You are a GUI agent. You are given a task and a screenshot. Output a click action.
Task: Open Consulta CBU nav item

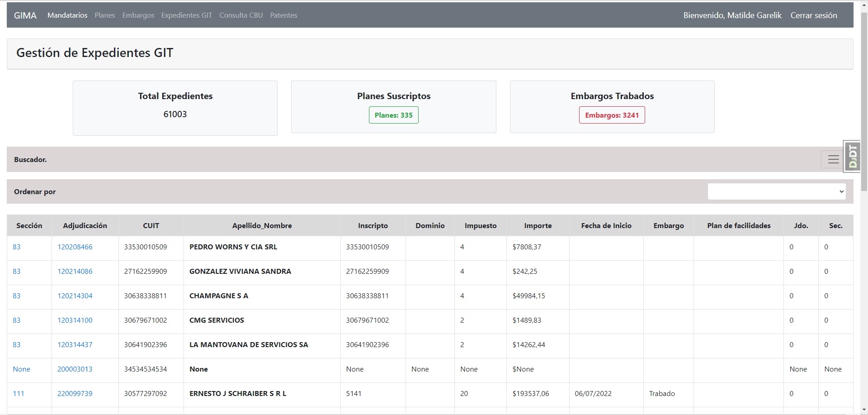click(x=241, y=15)
